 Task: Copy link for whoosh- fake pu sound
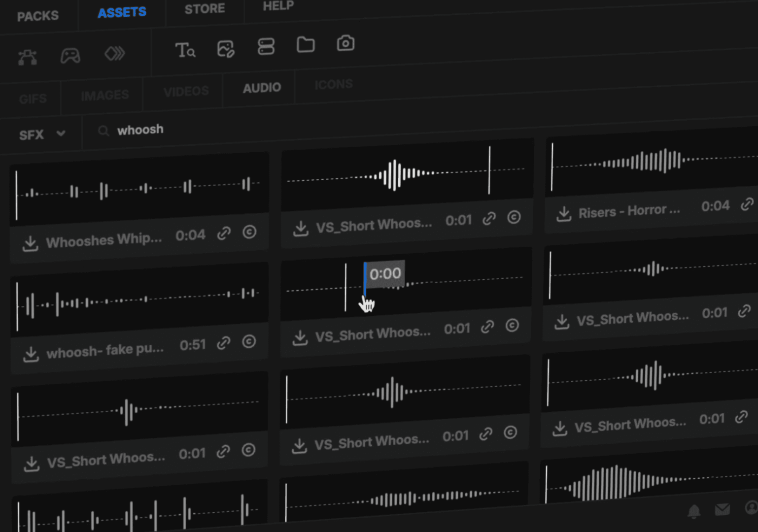pos(223,343)
